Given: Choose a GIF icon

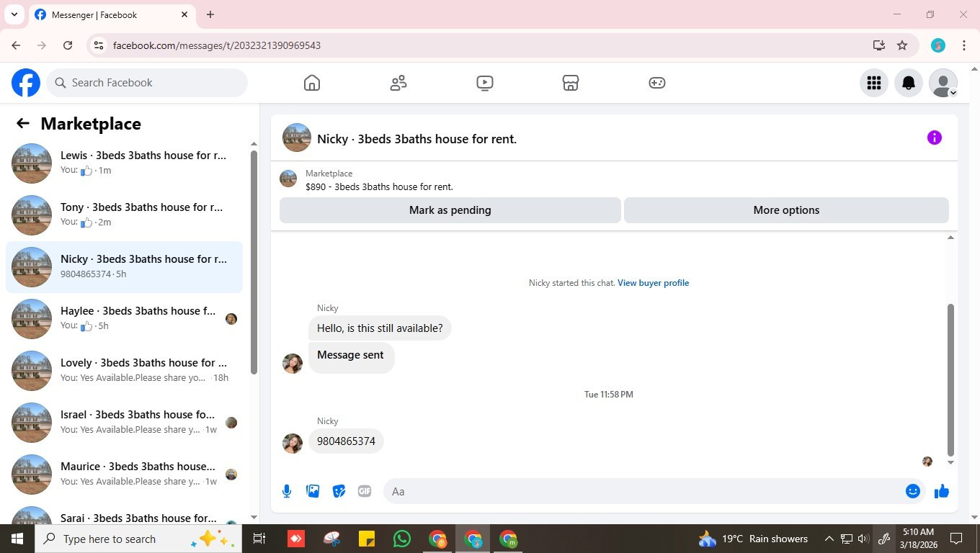Looking at the screenshot, I should tap(365, 491).
